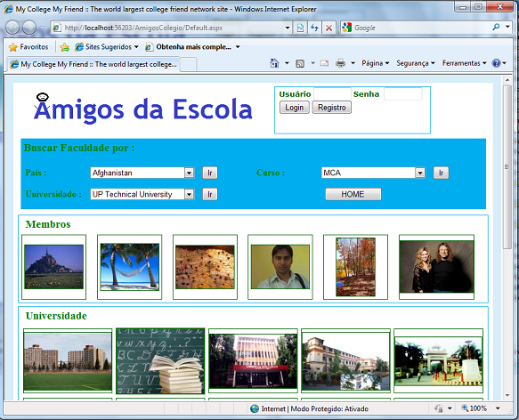The width and height of the screenshot is (519, 420).
Task: Click the Favoritos star icon
Action: pyautogui.click(x=13, y=47)
